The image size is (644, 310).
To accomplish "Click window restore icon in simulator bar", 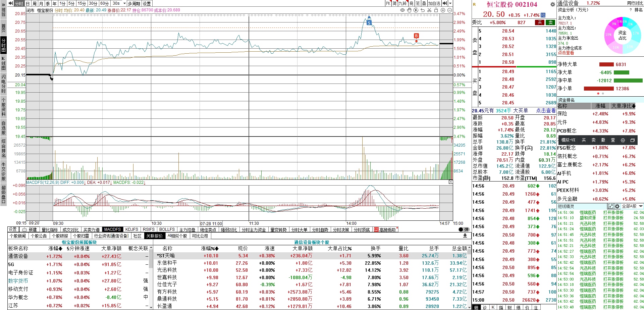I will pyautogui.click(x=633, y=140).
